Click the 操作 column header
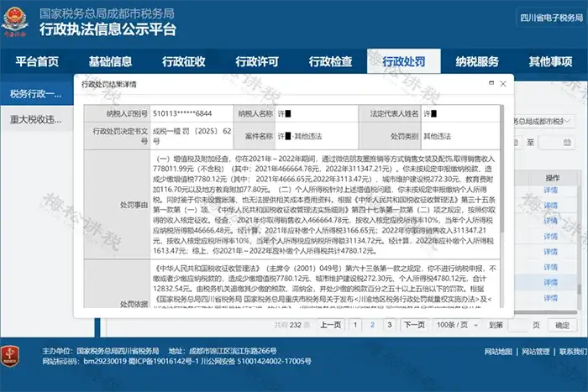Image resolution: width=588 pixels, height=392 pixels. coord(552,178)
